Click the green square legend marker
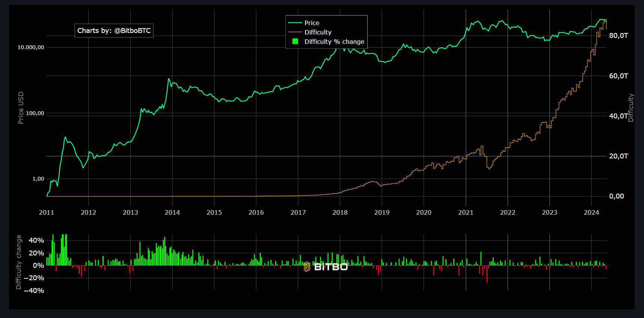 pyautogui.click(x=295, y=42)
